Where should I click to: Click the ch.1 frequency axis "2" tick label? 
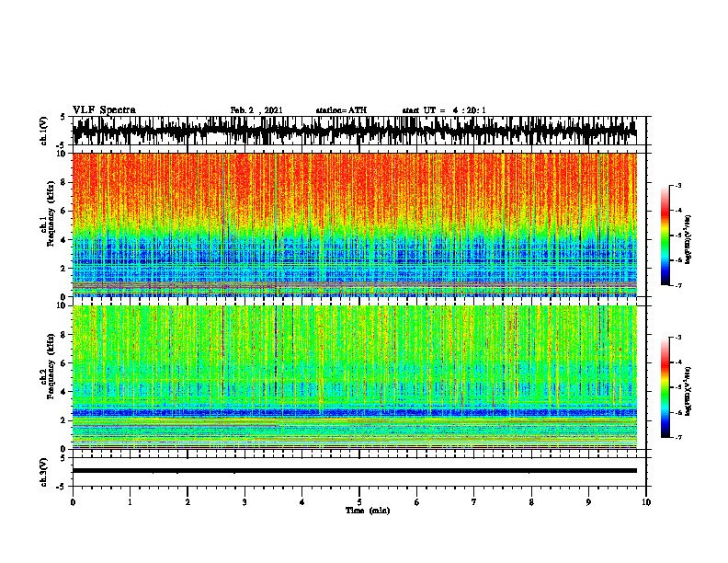pyautogui.click(x=63, y=268)
